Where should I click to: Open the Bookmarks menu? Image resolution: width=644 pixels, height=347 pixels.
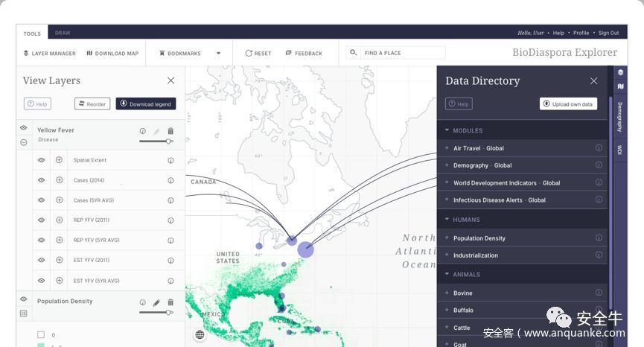pos(180,54)
